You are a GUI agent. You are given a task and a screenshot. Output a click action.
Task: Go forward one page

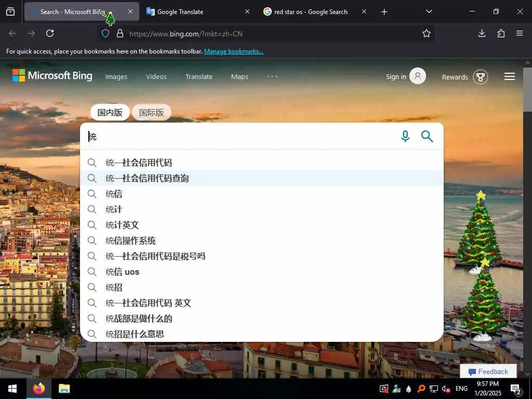click(31, 33)
